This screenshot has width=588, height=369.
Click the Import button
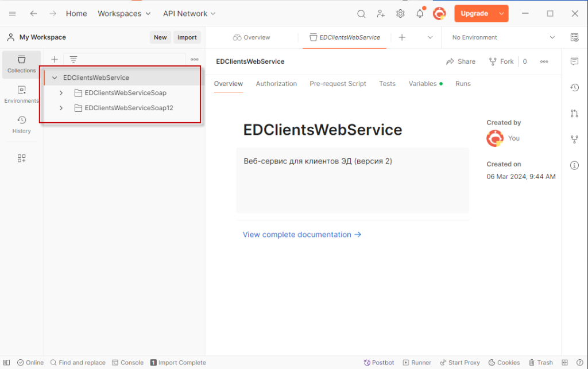pos(187,37)
